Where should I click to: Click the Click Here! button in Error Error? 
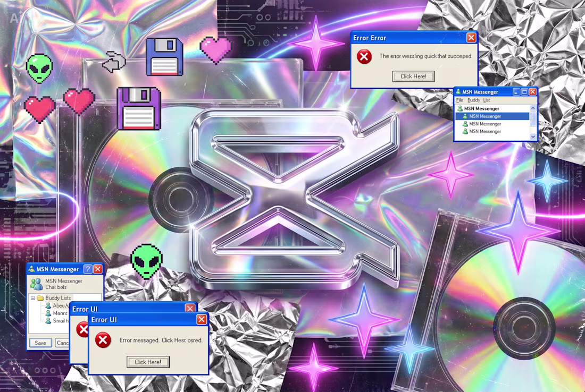pyautogui.click(x=413, y=76)
